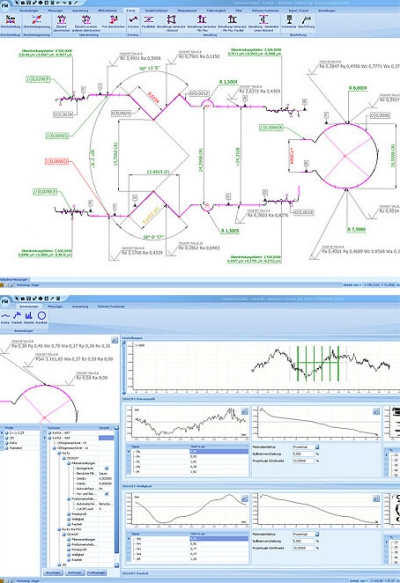The width and height of the screenshot is (400, 583).
Task: Open Bemaßungs-Generator Min-Max Parallel
Action: (x=232, y=22)
